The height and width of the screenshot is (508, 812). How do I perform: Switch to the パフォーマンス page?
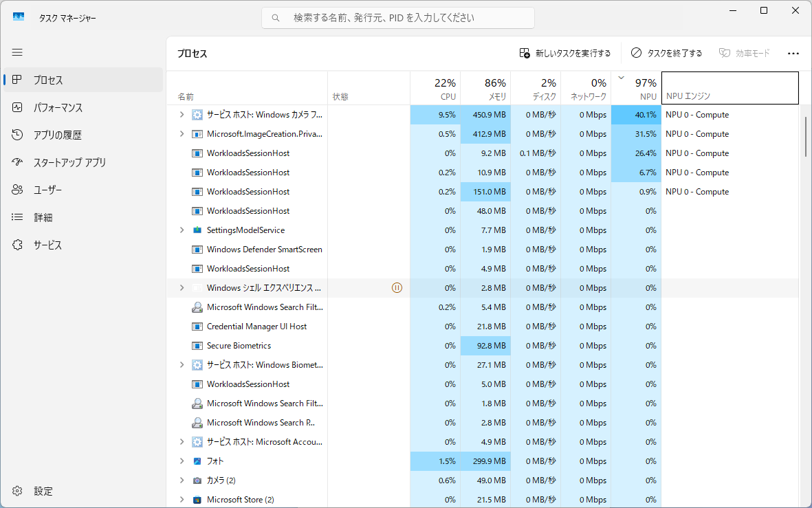pos(83,107)
